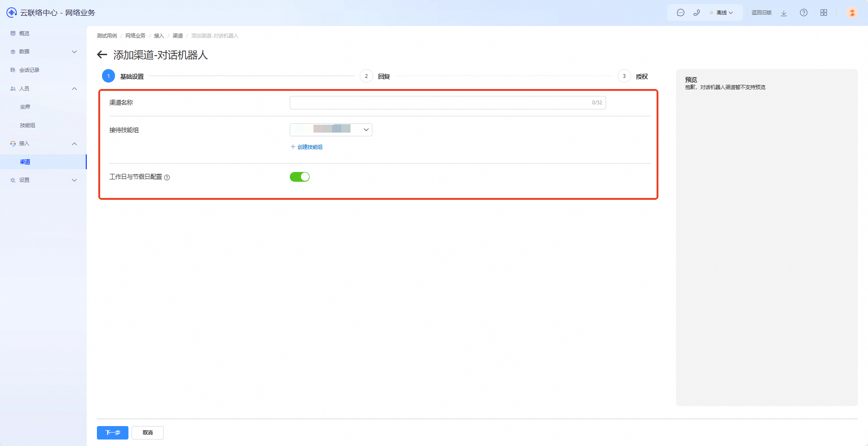Open the 接待技能组 dropdown
The image size is (868, 446).
click(x=331, y=130)
